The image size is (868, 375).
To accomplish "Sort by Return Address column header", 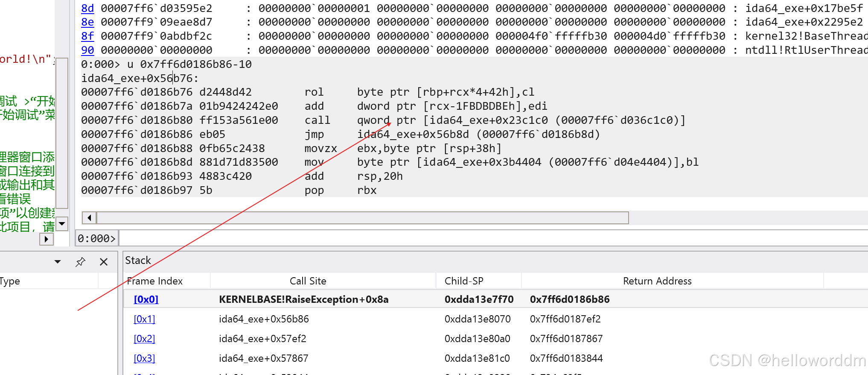I will click(657, 281).
